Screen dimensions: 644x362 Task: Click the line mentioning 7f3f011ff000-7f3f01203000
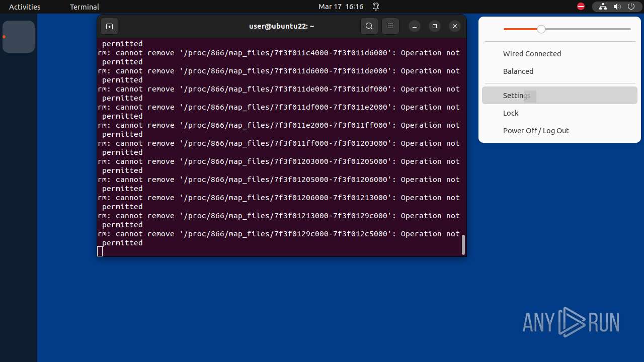click(x=279, y=143)
